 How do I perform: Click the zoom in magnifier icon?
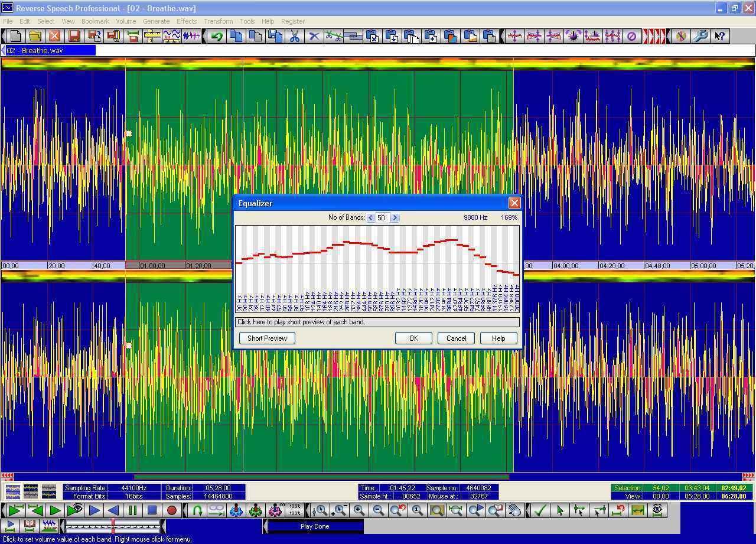click(x=359, y=510)
